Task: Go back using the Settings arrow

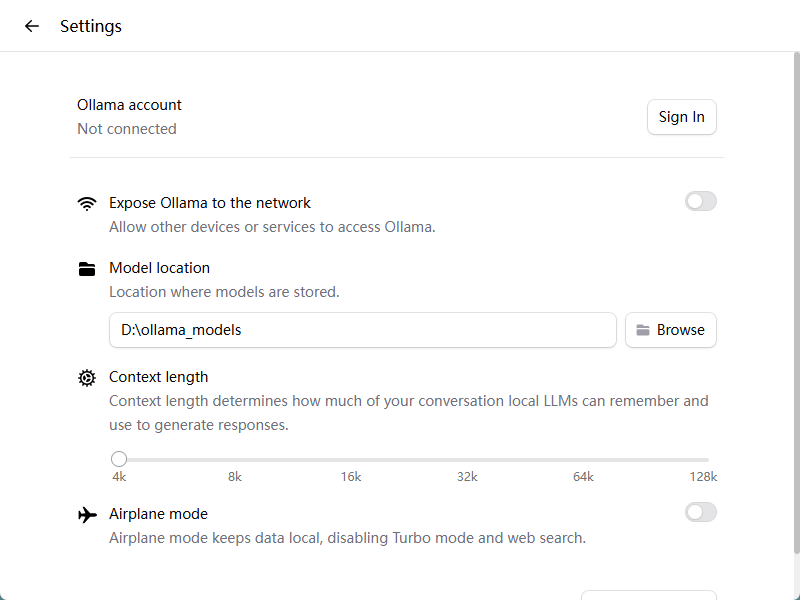Action: 32,26
